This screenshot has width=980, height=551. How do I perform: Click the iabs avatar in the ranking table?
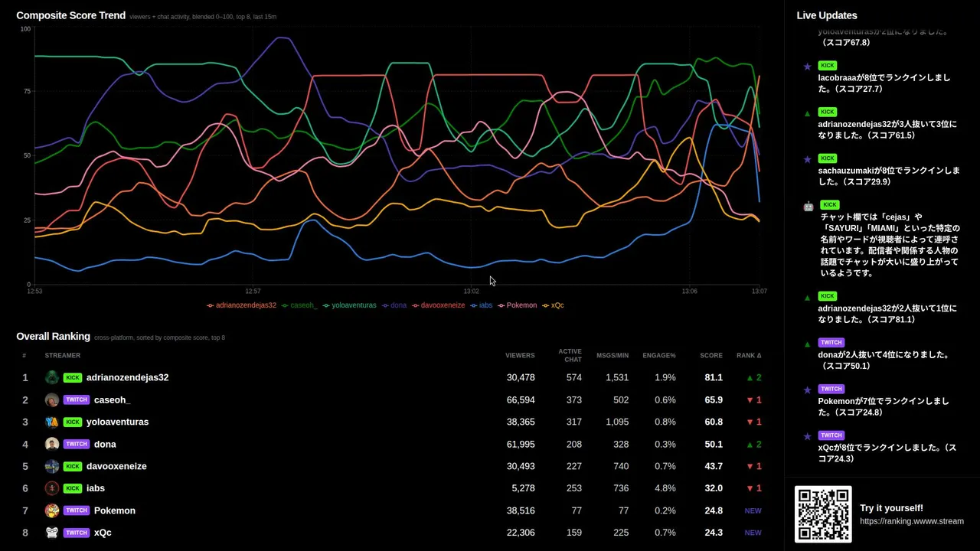pyautogui.click(x=52, y=488)
